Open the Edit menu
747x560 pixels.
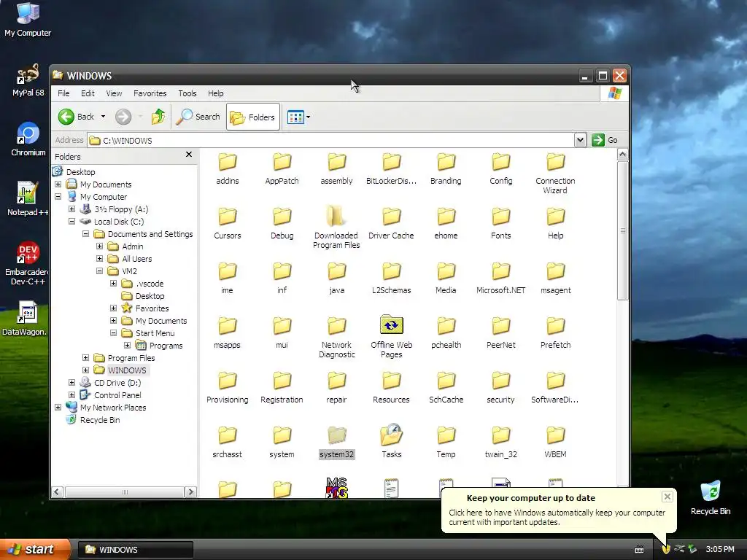[x=88, y=93]
